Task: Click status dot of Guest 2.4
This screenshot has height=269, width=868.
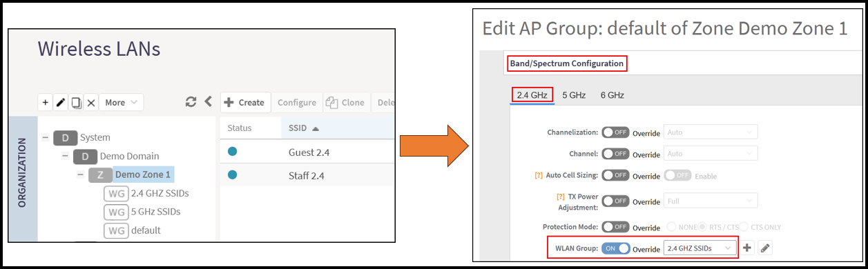Action: (232, 152)
